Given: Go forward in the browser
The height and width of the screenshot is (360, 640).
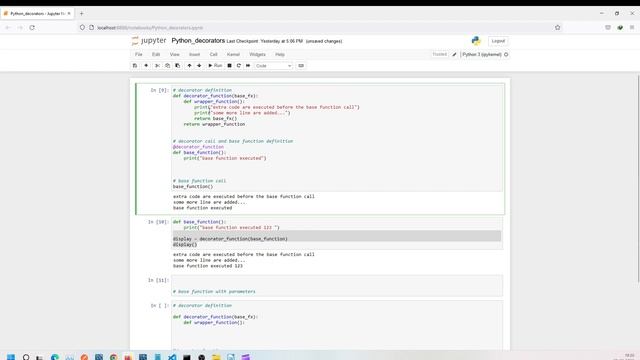Looking at the screenshot, I should coord(20,27).
